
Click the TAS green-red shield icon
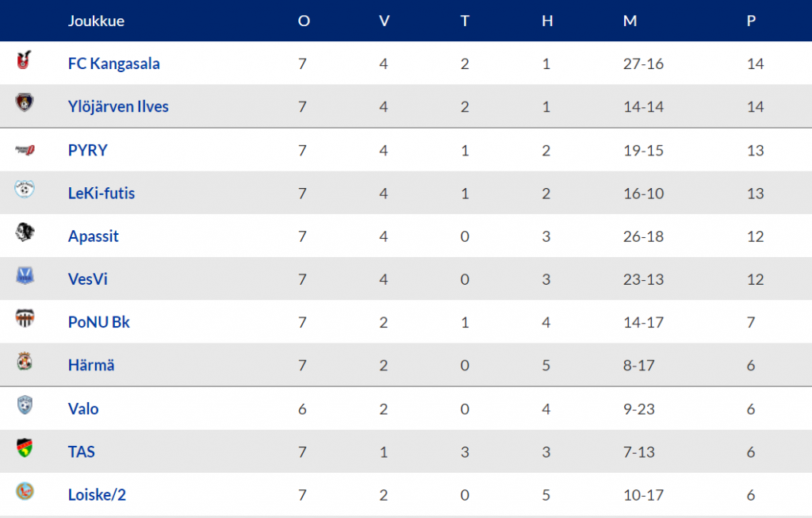(x=25, y=447)
